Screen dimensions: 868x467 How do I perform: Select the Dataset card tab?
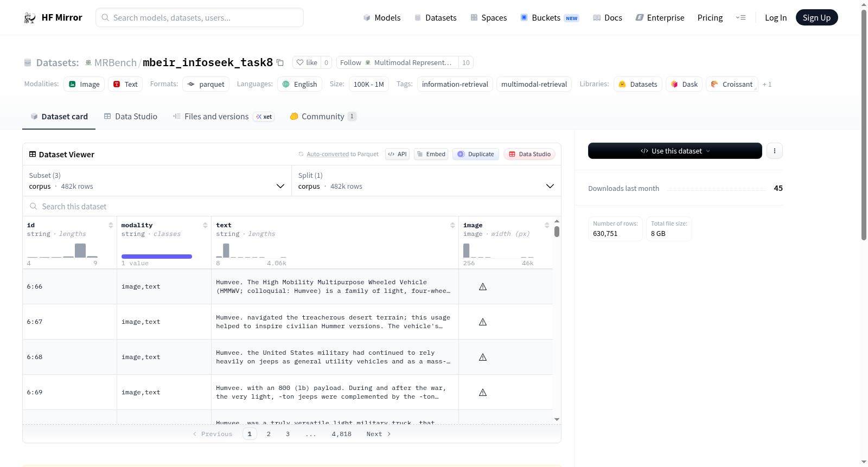59,117
